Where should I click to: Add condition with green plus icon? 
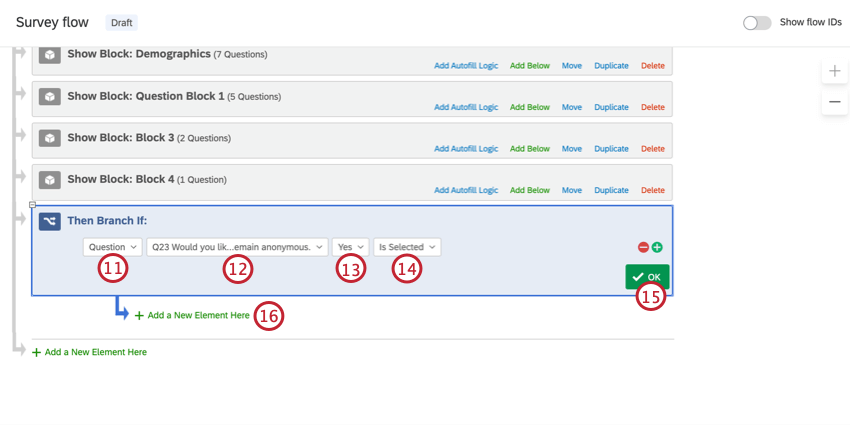pyautogui.click(x=657, y=248)
